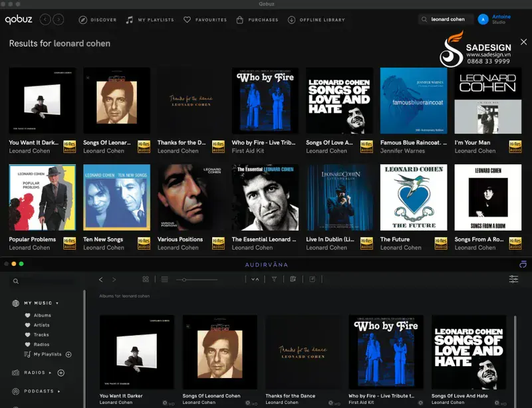Adjust the Audirvana thumbnail size slider
Viewport: 532px width, 408px height.
(184, 280)
